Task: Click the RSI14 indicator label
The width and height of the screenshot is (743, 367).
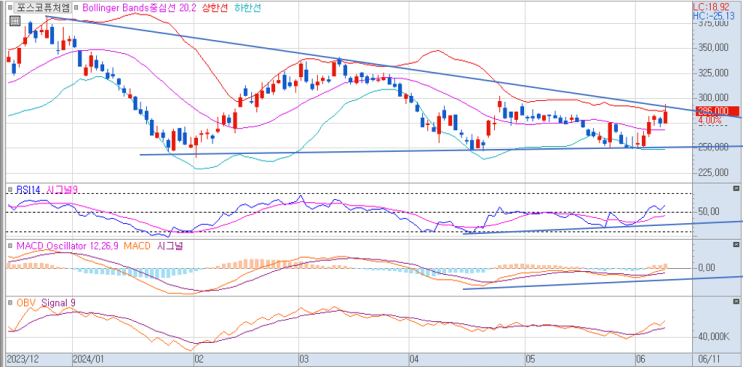Action: [28, 189]
